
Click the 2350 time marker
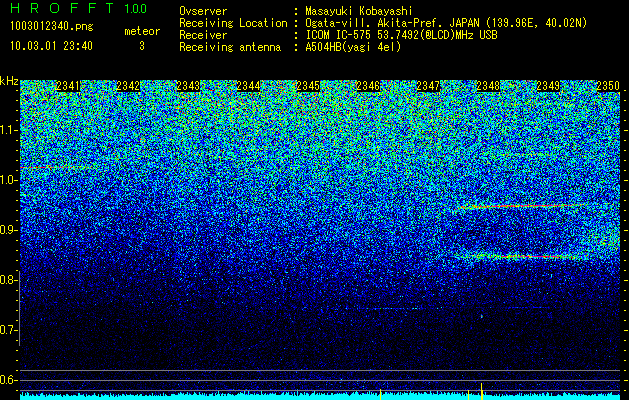tap(608, 86)
